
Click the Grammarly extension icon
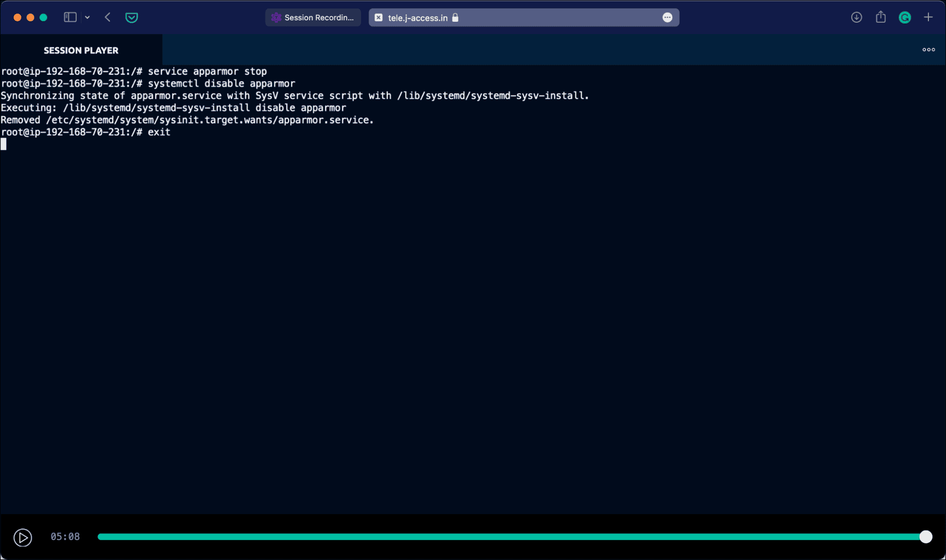pyautogui.click(x=905, y=17)
